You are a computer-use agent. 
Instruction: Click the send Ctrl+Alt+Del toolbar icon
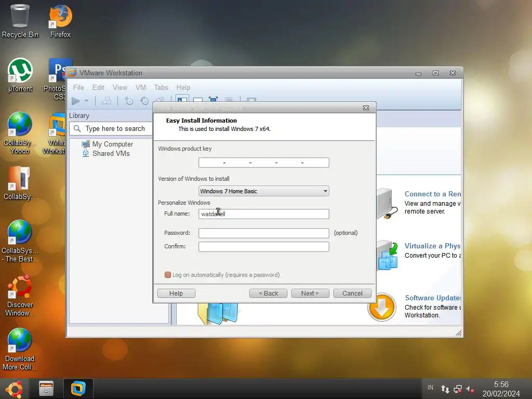click(x=106, y=101)
